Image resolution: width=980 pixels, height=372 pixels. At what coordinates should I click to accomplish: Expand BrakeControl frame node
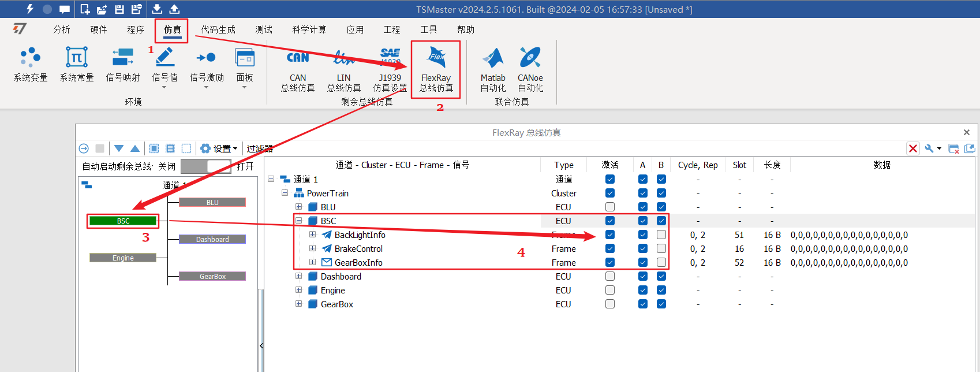[x=313, y=248]
